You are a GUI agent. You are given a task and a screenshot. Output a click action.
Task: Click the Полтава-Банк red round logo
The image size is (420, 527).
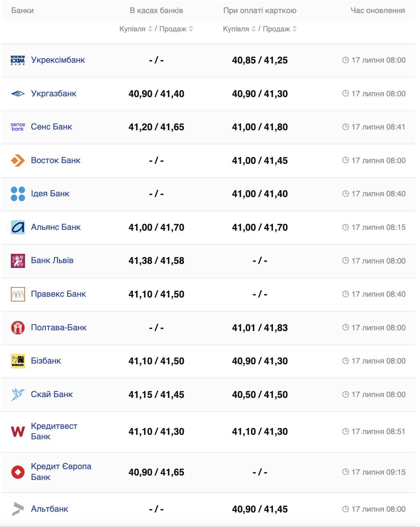tap(18, 328)
